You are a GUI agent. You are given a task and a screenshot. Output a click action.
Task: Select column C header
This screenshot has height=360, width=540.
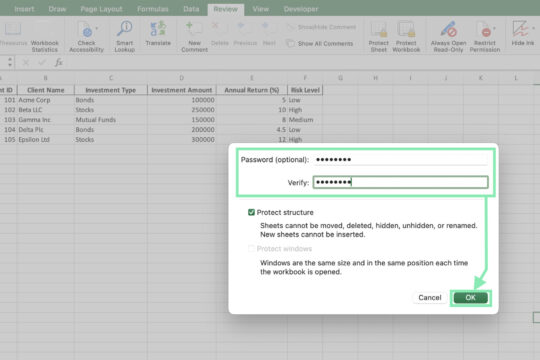point(111,78)
